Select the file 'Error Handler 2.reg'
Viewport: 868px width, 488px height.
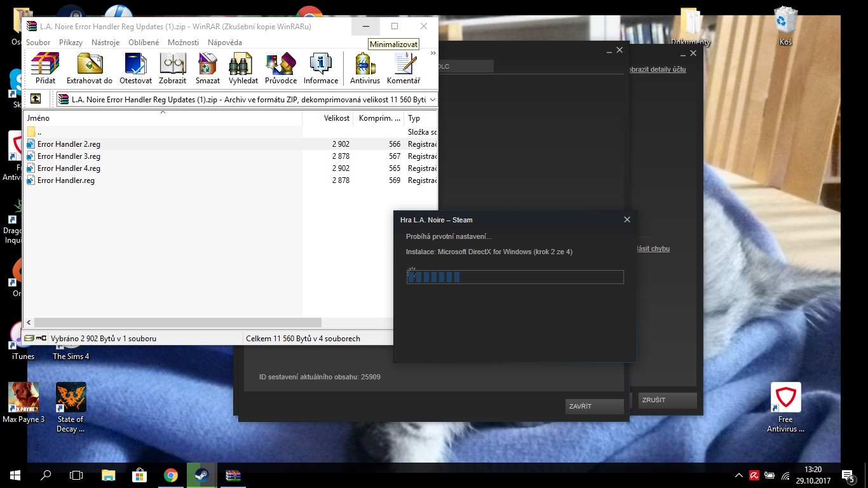[x=231, y=144]
